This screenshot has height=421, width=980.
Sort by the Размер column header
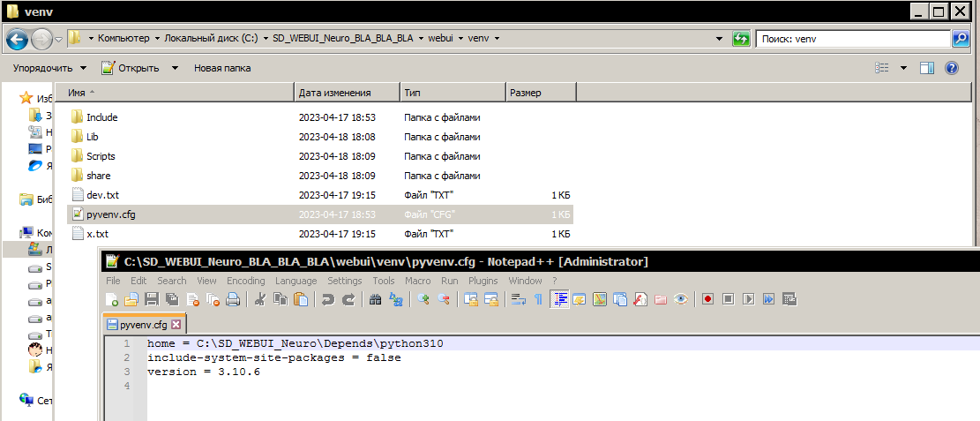coord(540,93)
